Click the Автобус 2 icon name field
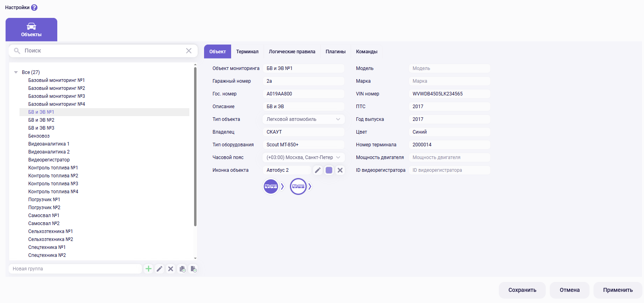Image resolution: width=644 pixels, height=303 pixels. click(x=287, y=170)
